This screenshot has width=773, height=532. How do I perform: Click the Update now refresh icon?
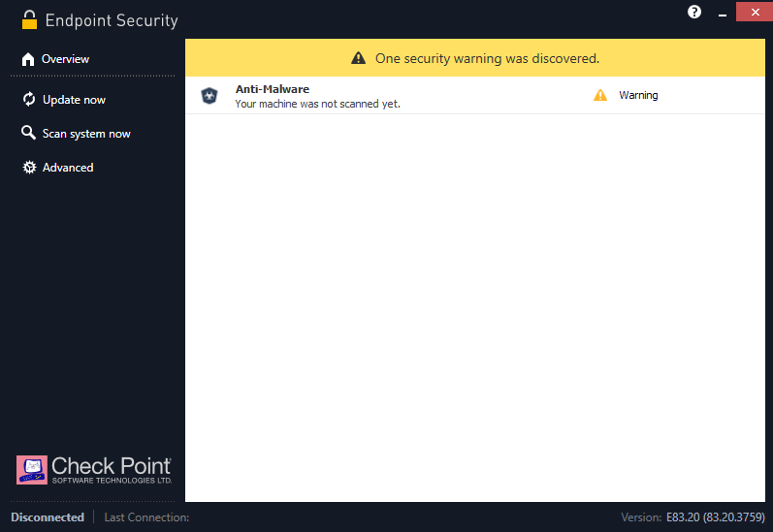click(29, 100)
